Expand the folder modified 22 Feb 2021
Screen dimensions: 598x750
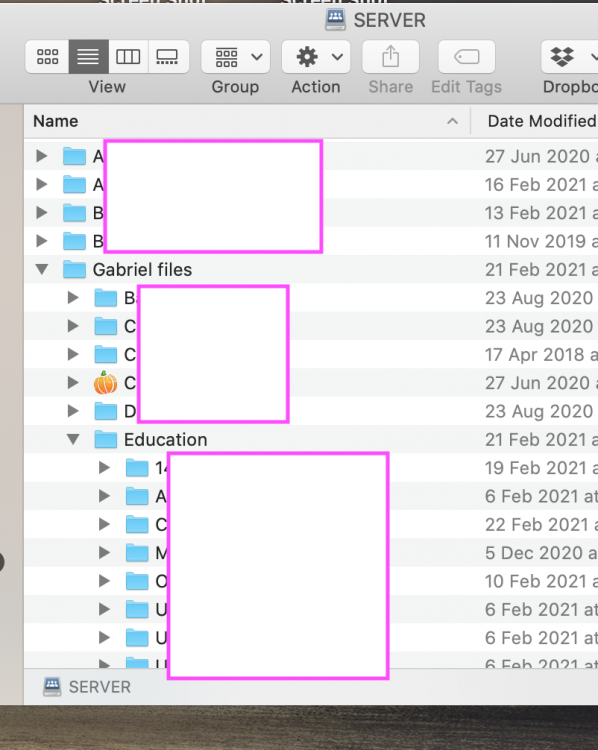click(104, 524)
